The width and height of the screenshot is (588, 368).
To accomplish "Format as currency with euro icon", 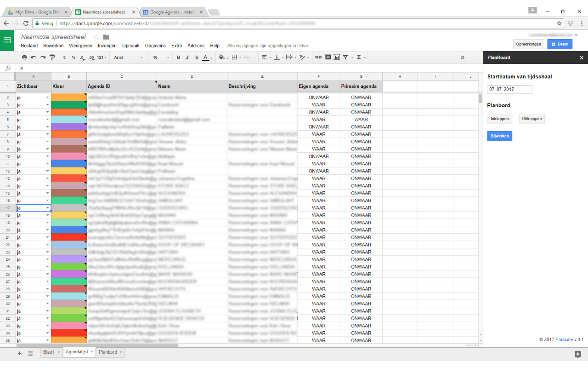I will (65, 57).
